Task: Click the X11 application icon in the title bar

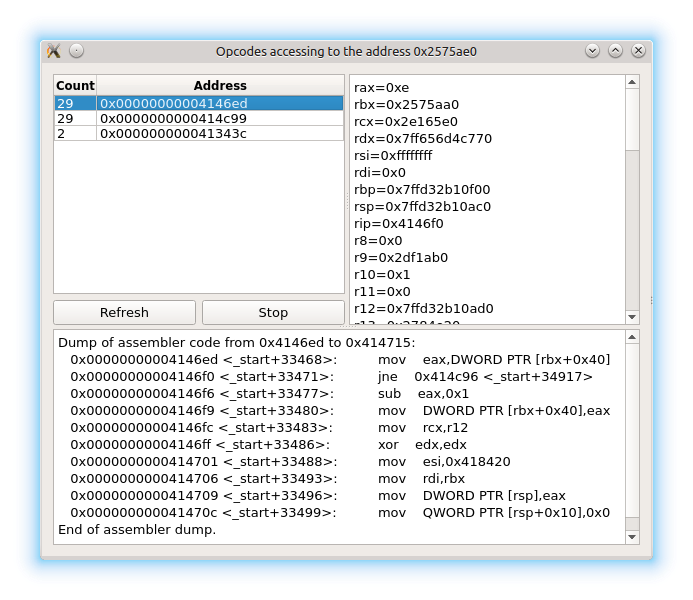Action: (54, 51)
